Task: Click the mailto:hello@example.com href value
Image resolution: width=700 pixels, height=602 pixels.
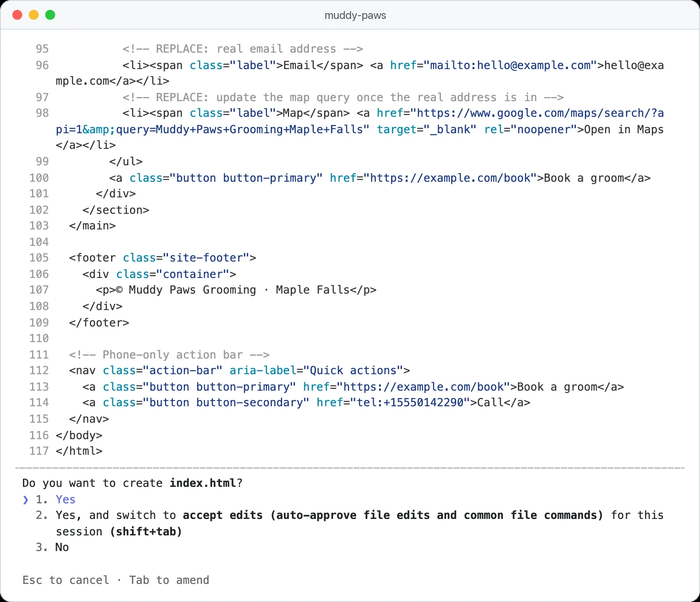Action: pyautogui.click(x=510, y=65)
